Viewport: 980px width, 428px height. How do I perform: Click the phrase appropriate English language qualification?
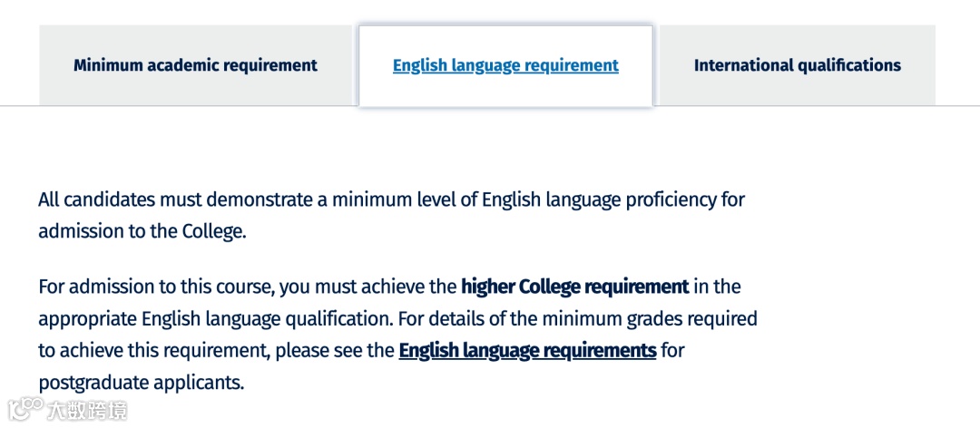point(216,319)
